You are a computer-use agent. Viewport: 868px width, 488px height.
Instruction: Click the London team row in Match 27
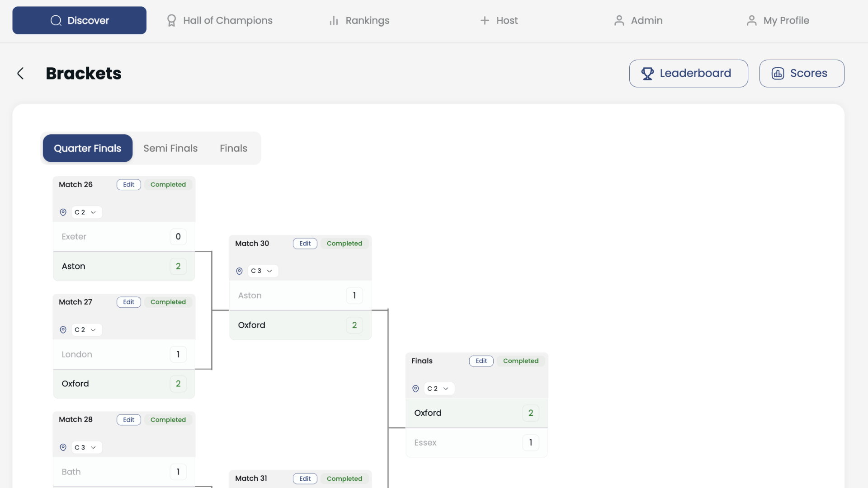(124, 354)
